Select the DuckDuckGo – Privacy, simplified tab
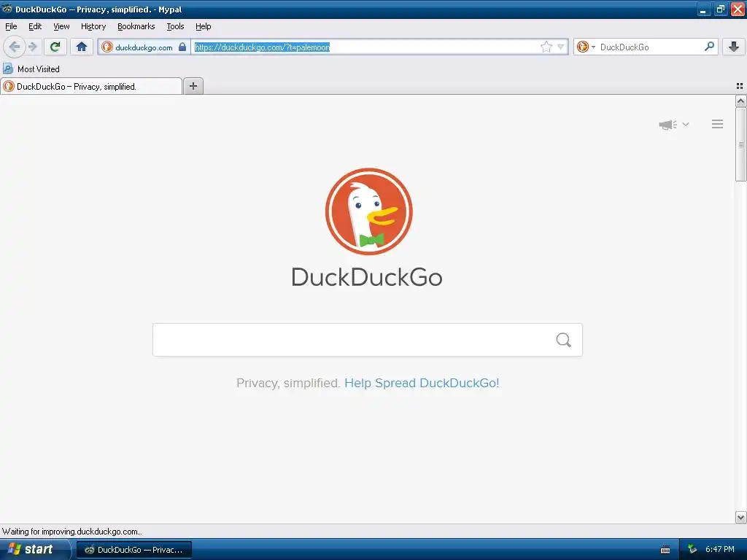 click(91, 86)
